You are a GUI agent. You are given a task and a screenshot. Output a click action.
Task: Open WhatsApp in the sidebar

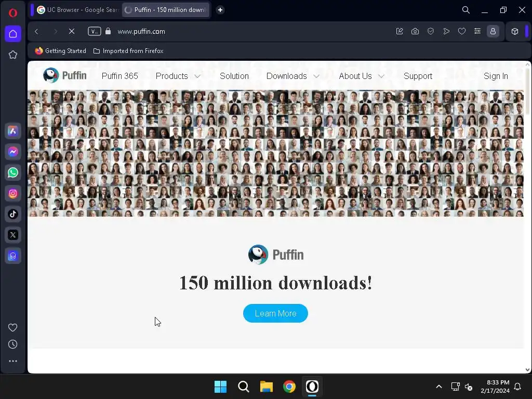(x=13, y=172)
